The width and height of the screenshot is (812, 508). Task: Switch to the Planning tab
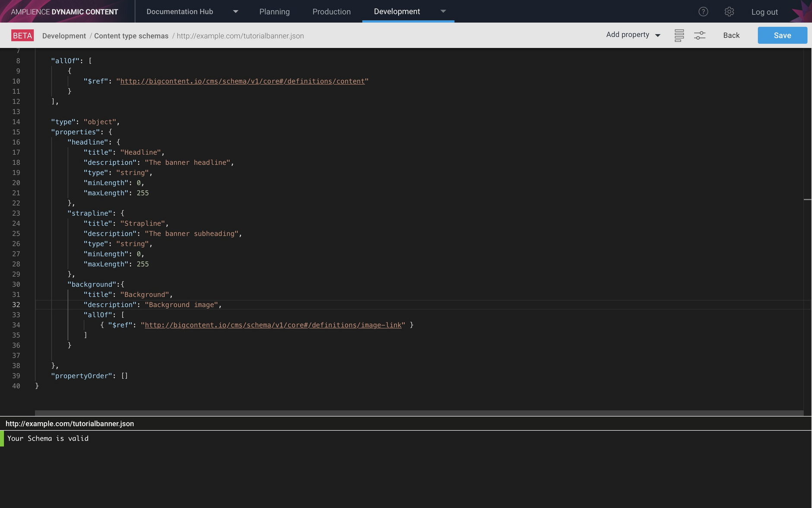click(275, 12)
